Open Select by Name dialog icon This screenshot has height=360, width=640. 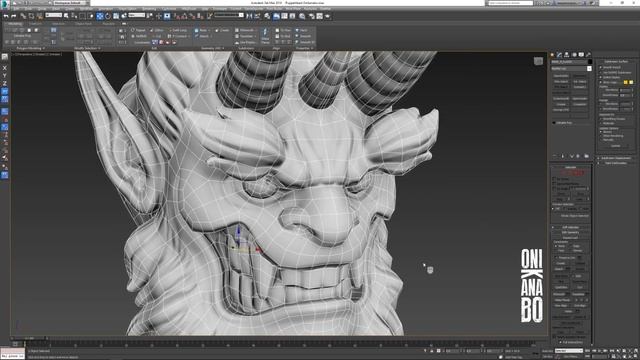[x=73, y=16]
